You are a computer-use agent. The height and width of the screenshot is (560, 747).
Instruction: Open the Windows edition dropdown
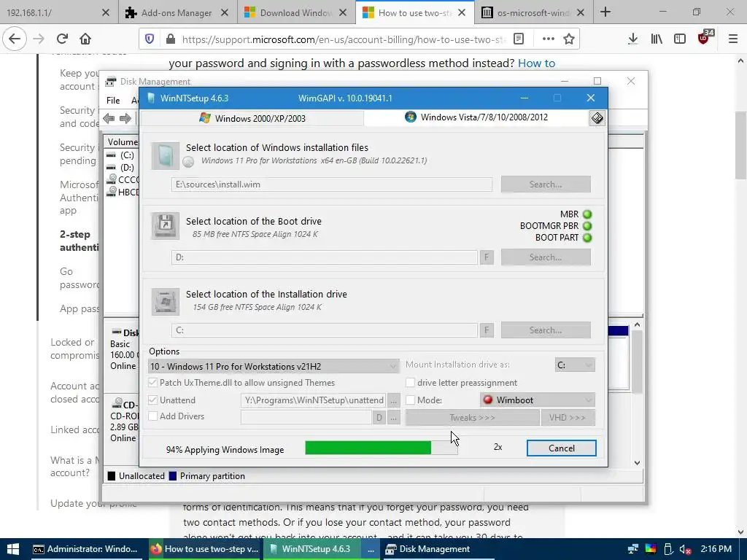coord(274,366)
